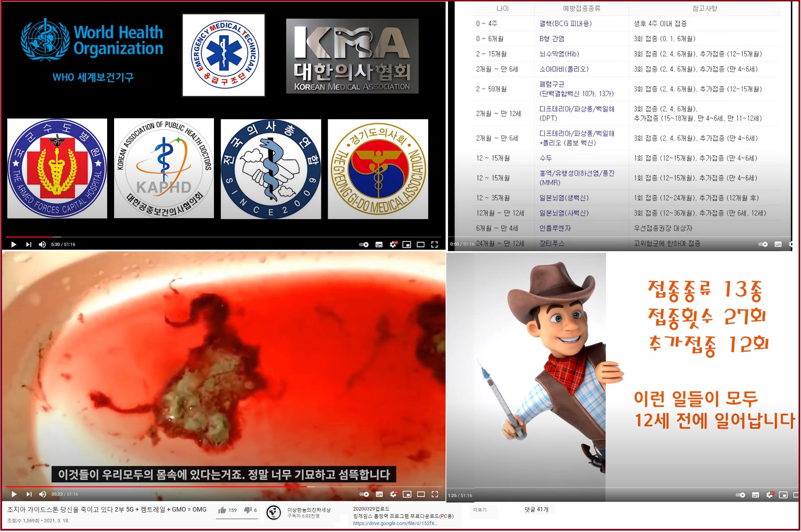This screenshot has height=532, width=801.
Task: Toggle subtitles in the 1:25 player
Action: 756,496
